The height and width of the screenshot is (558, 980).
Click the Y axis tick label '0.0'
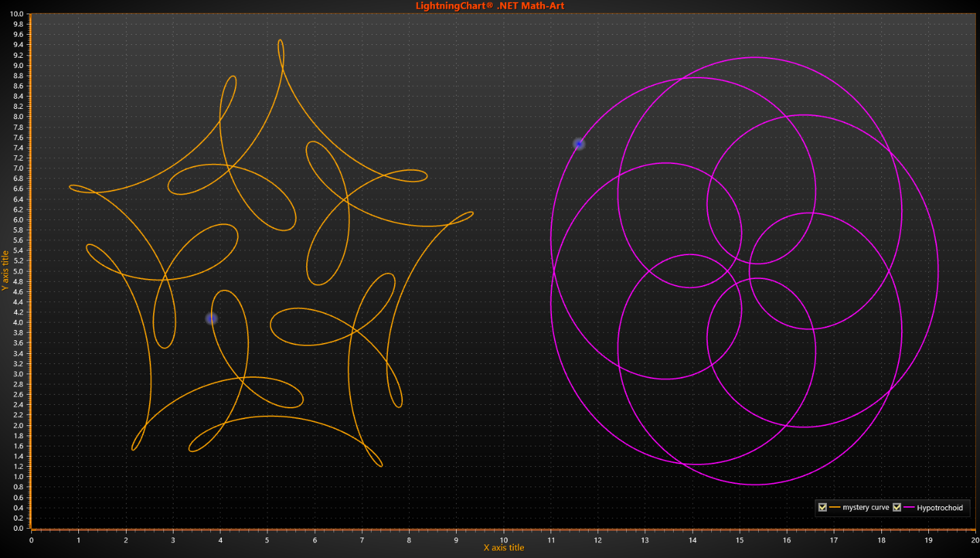point(18,529)
